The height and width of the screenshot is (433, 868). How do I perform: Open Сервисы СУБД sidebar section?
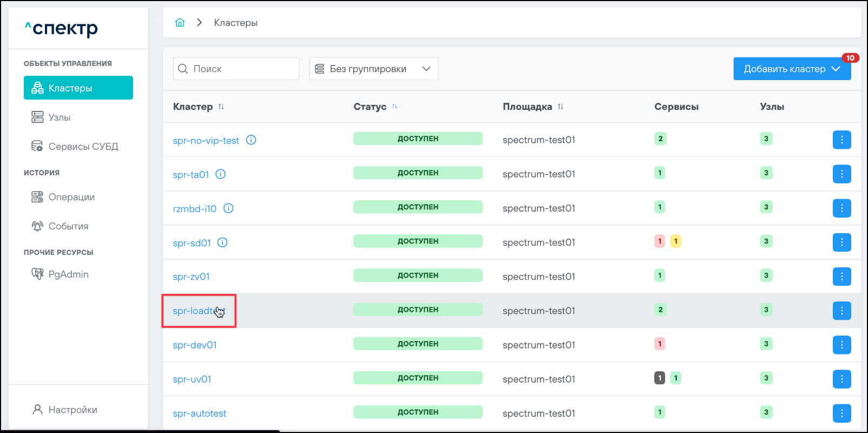click(x=83, y=147)
